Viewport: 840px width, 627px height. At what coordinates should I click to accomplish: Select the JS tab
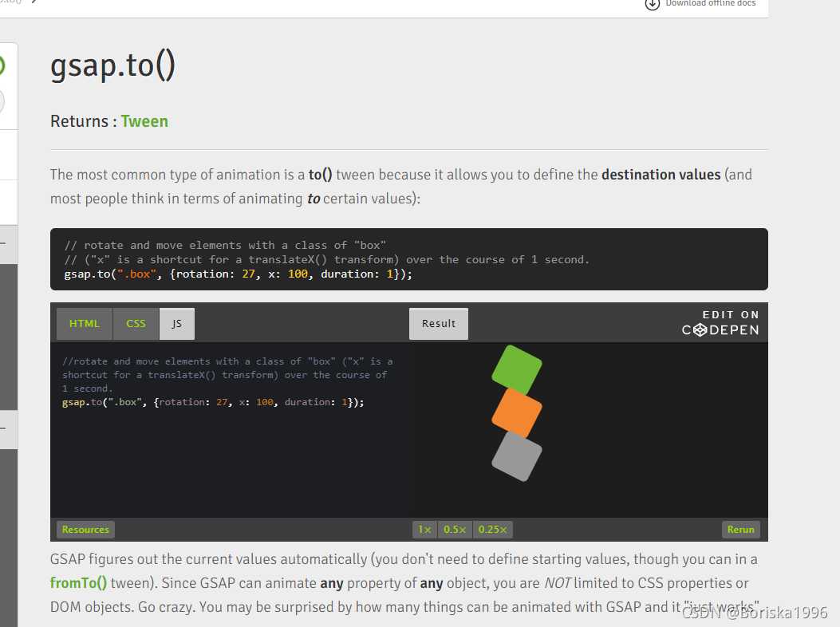pos(177,324)
